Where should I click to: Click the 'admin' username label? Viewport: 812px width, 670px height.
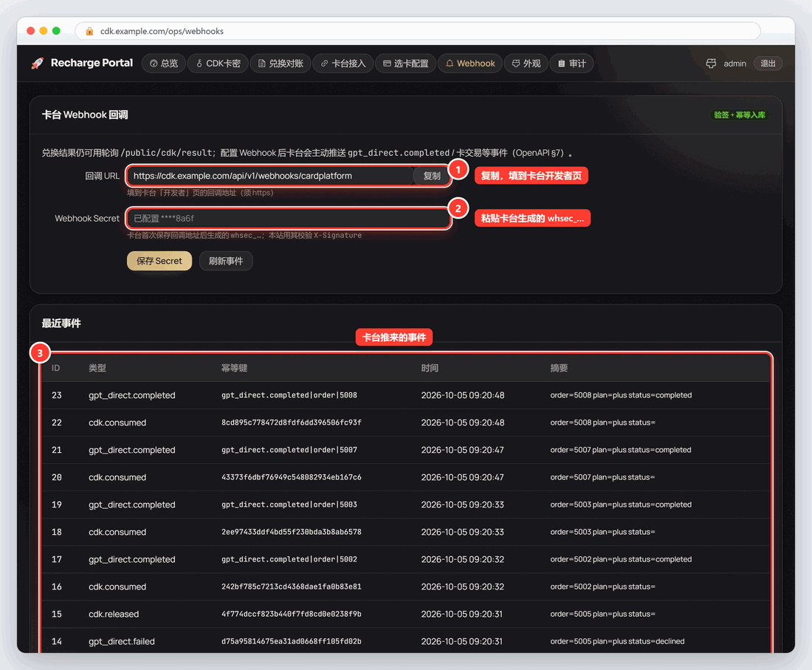tap(734, 64)
